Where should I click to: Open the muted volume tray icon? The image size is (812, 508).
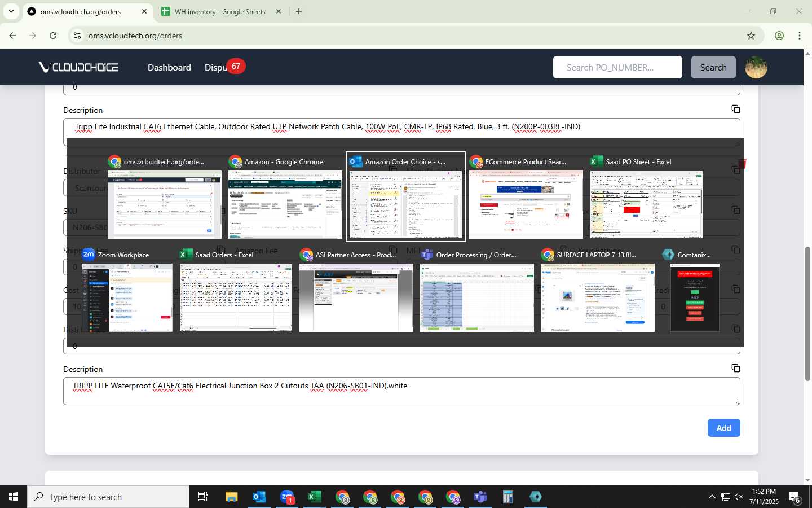click(x=739, y=497)
